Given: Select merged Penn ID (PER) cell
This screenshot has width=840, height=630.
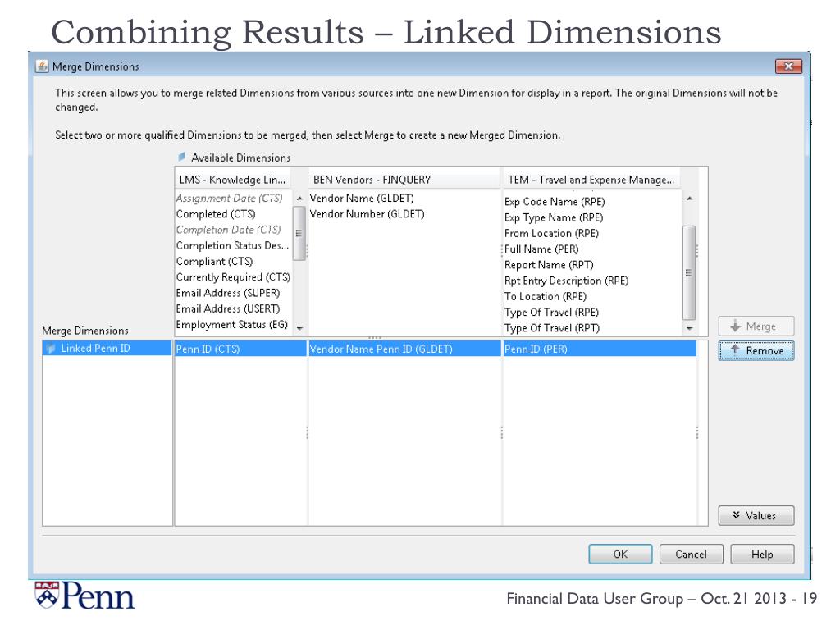Looking at the screenshot, I should 600,349.
